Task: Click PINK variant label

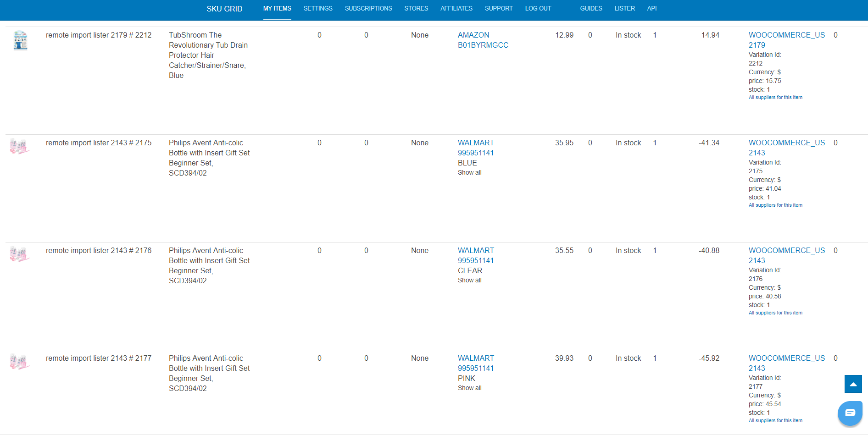Action: [467, 378]
